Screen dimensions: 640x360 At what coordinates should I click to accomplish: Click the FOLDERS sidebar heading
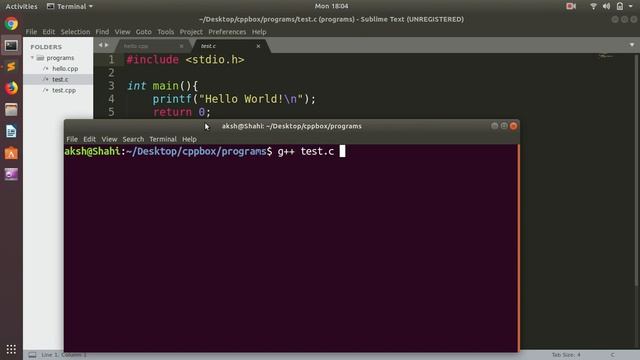click(x=46, y=47)
